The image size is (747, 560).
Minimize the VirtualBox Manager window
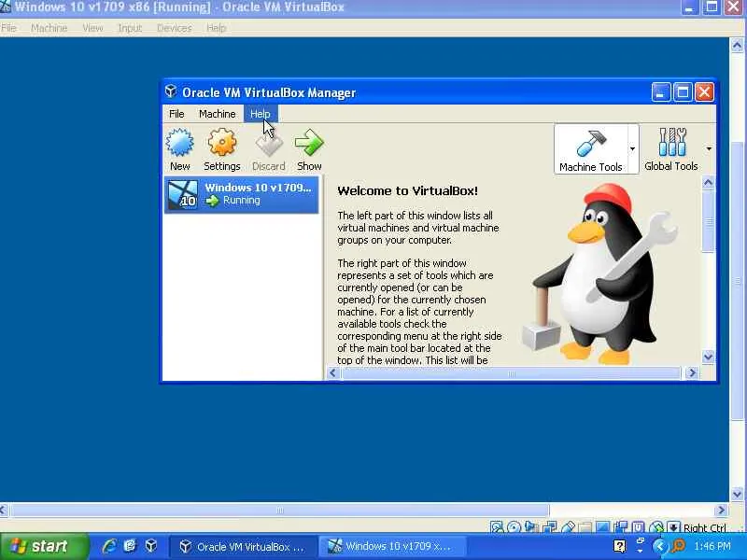click(661, 91)
